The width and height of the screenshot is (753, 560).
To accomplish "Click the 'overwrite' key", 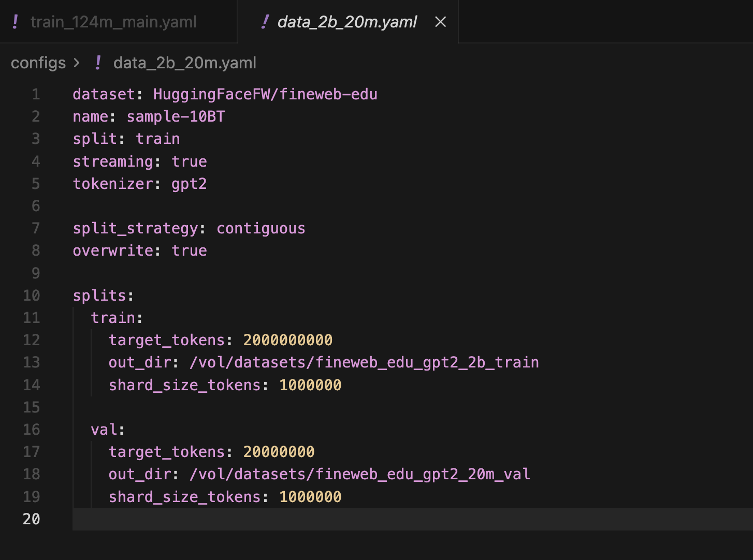I will (x=113, y=250).
